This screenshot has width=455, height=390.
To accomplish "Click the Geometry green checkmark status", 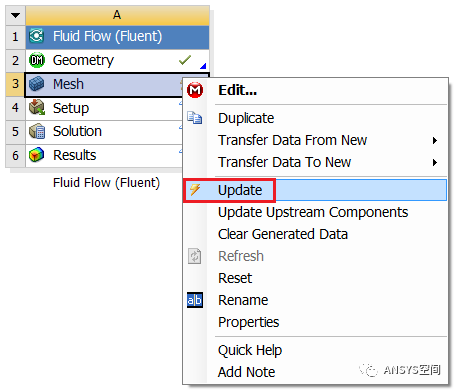I will [185, 60].
